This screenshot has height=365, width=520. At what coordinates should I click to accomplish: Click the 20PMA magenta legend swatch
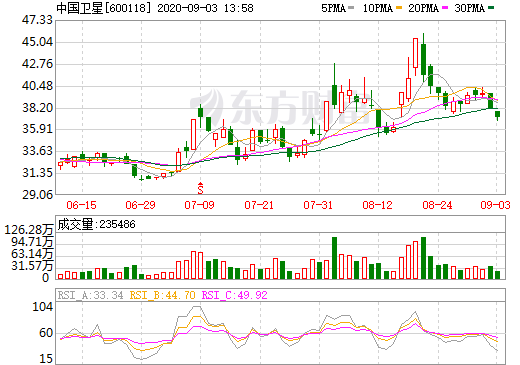click(x=445, y=8)
